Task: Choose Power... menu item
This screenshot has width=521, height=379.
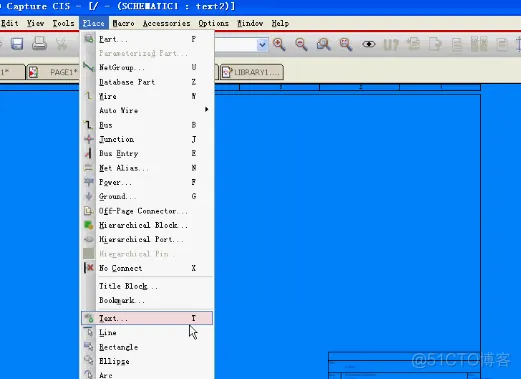Action: point(147,182)
